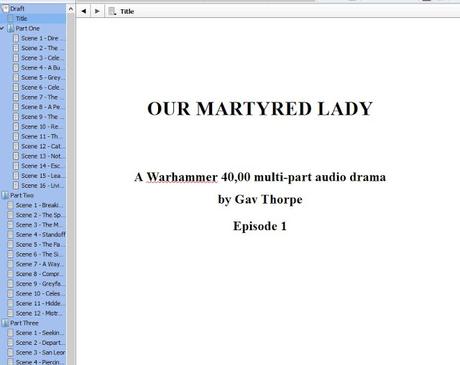
Task: Click the document icon for Scene 14 - Esc
Action: (x=16, y=166)
